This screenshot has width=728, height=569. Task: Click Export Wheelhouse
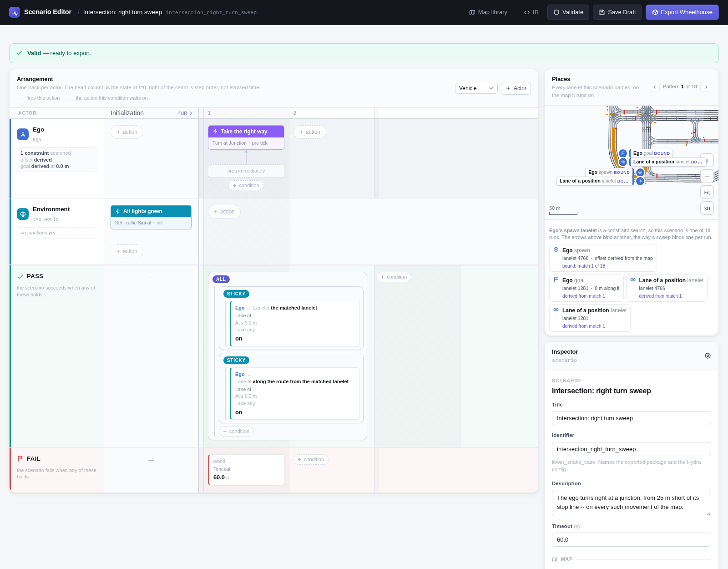[682, 12]
